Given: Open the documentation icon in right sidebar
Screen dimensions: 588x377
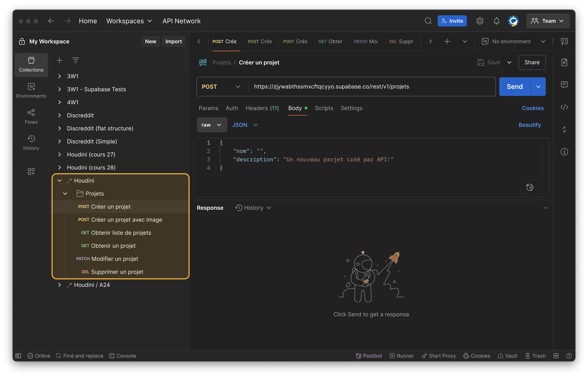Looking at the screenshot, I should 564,62.
